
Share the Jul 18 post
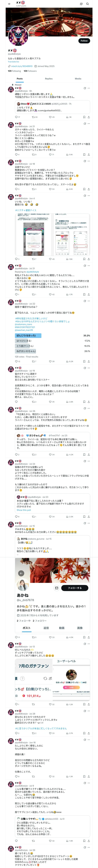point(89,189)
